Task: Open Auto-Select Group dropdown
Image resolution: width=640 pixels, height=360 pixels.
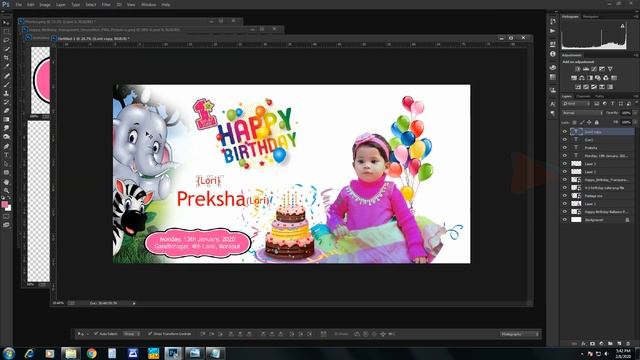Action: click(131, 334)
